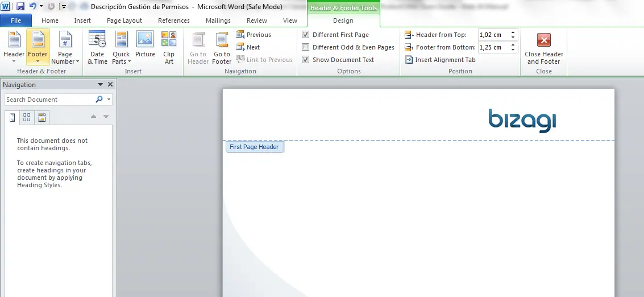Open Quick Parts menu
The height and width of the screenshot is (297, 644).
pyautogui.click(x=121, y=47)
